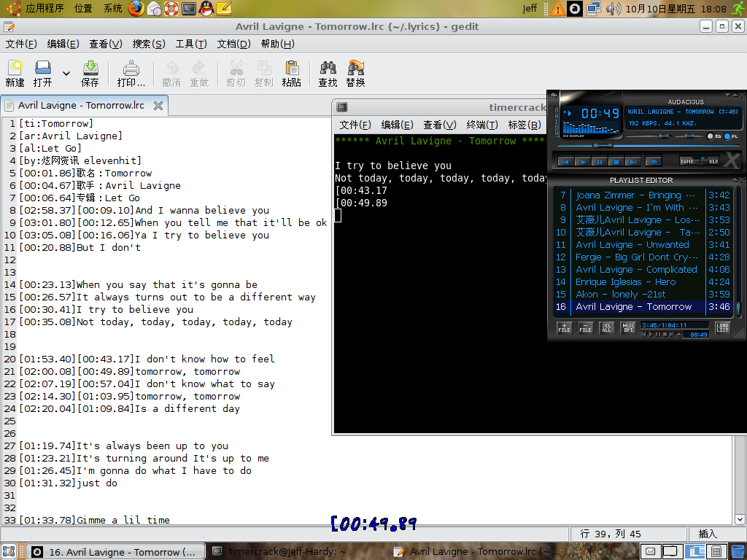Screen dimensions: 747x560
Task: Open gedit's 查看(V) menu
Action: [106, 44]
